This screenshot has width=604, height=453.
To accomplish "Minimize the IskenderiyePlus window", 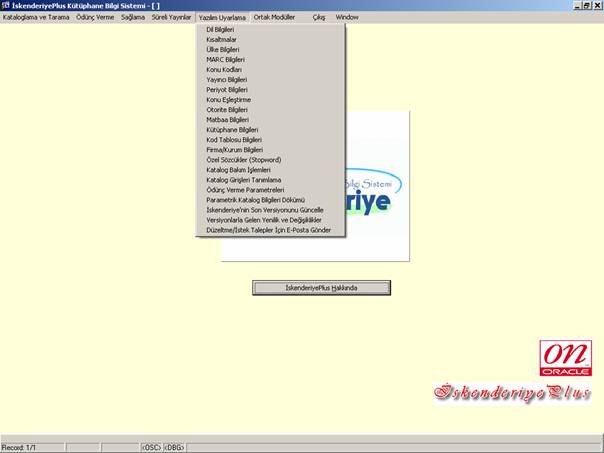I will point(577,5).
